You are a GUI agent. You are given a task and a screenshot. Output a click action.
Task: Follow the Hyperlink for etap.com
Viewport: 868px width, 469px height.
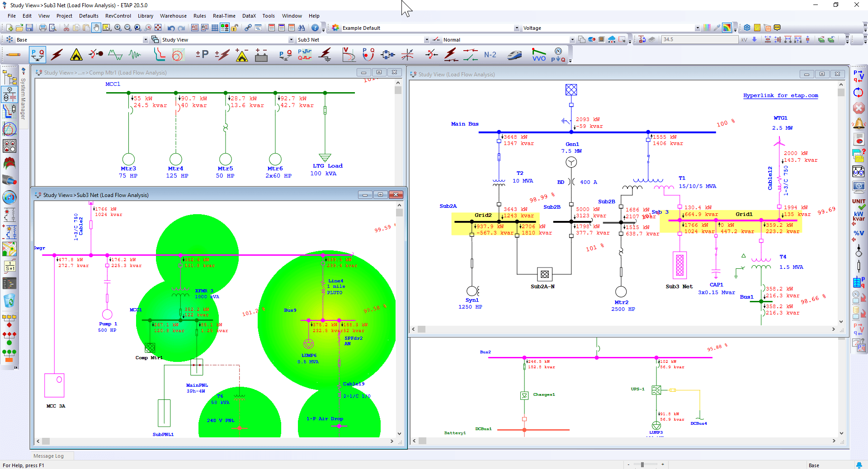tap(780, 95)
